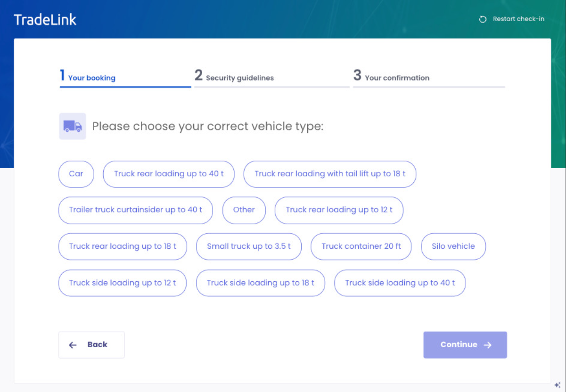Screen dimensions: 566x392
Task: Select Truck side loading up to 18 t
Action: click(261, 283)
